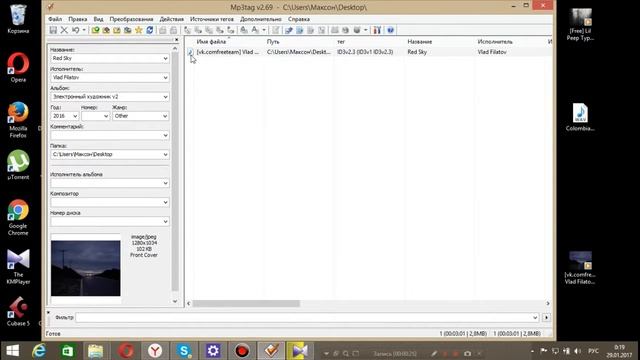Expand the Жанр dropdown showing Other

tap(165, 116)
